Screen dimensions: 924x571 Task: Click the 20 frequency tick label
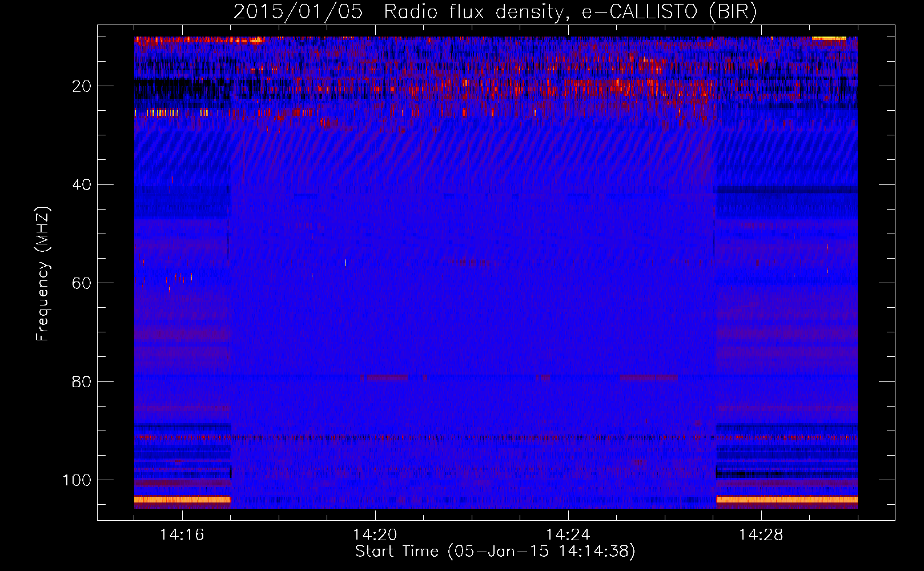pyautogui.click(x=82, y=86)
